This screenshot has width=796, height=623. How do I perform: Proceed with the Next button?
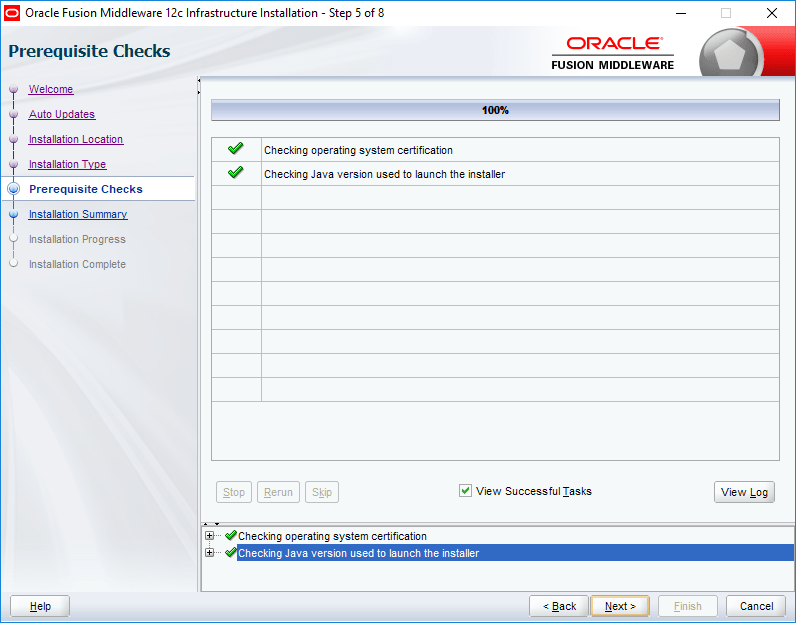[x=620, y=606]
